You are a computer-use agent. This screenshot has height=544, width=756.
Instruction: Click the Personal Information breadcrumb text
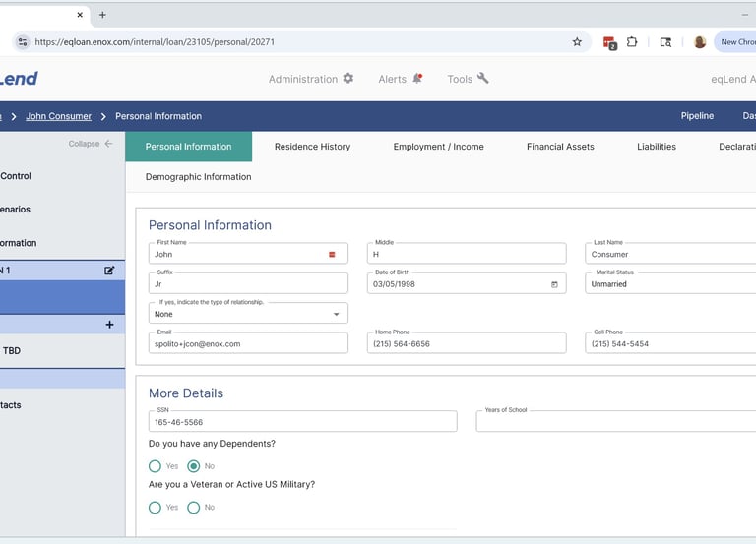(x=158, y=116)
